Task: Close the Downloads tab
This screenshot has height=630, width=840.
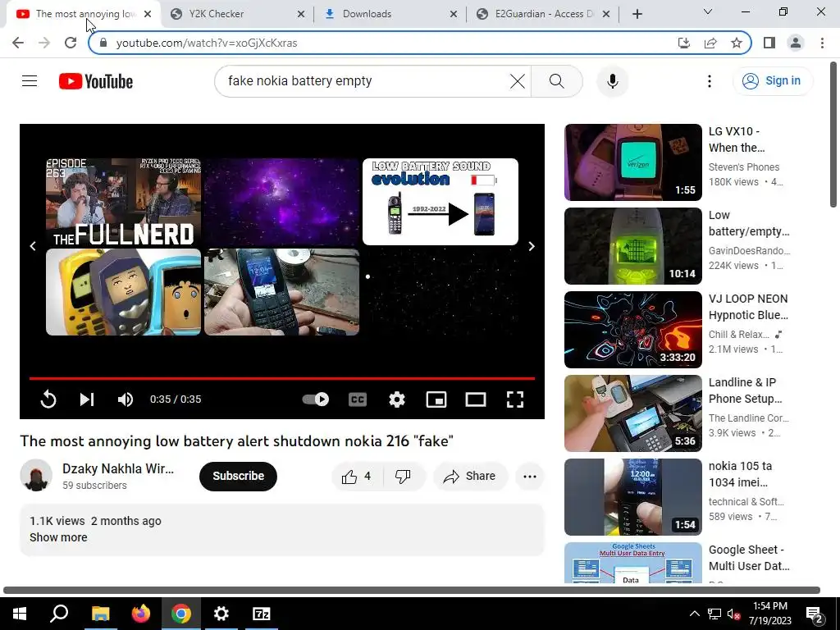Action: (x=453, y=15)
